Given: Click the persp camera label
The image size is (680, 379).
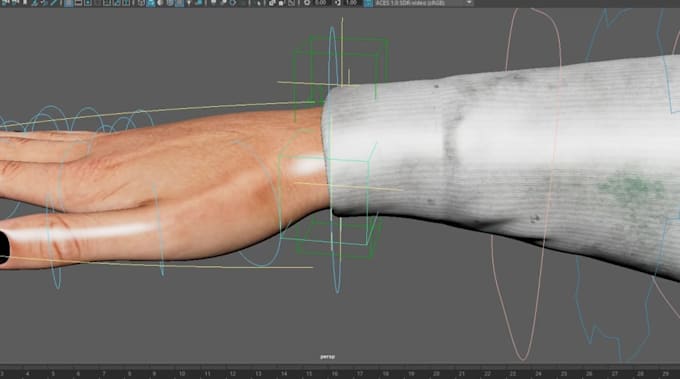Looking at the screenshot, I should coord(327,357).
